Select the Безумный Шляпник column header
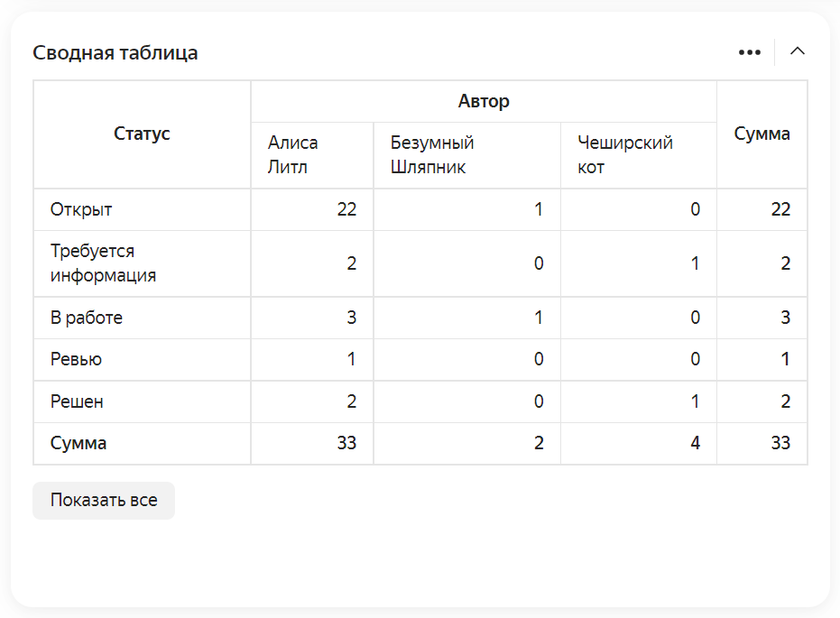This screenshot has height=618, width=840. point(433,155)
